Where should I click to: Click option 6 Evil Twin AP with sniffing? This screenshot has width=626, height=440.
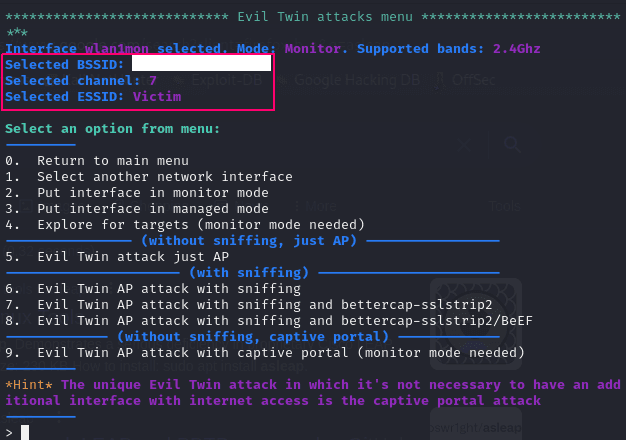[153, 288]
